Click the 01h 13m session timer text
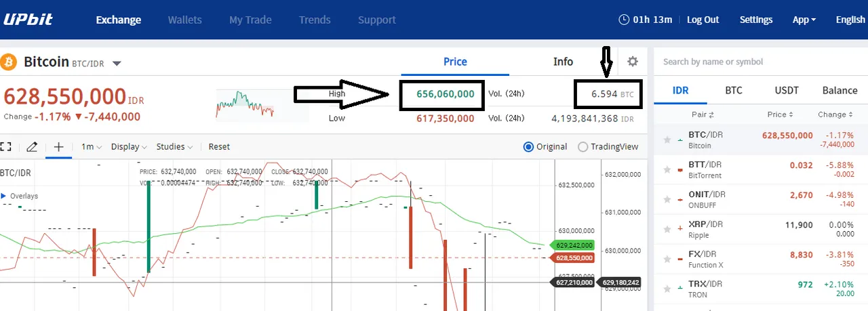 [652, 20]
